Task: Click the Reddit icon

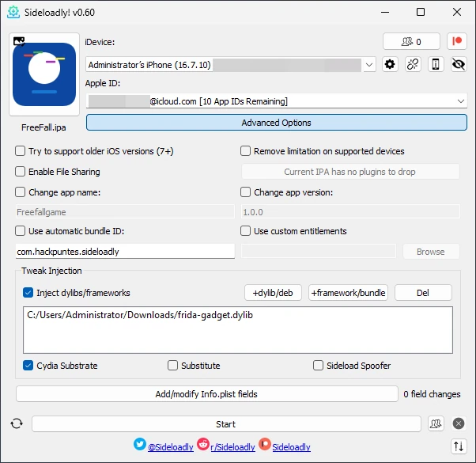Action: (x=203, y=444)
